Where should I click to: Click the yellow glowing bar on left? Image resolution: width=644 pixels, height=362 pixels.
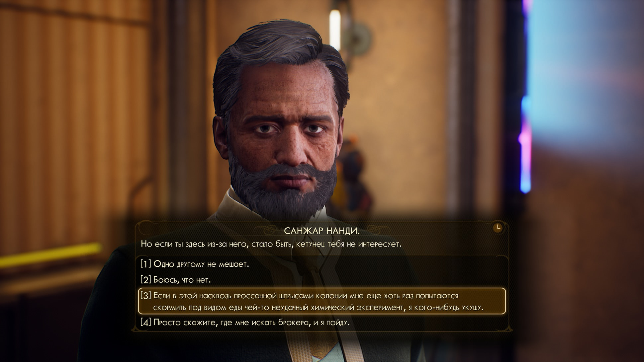click(50, 255)
